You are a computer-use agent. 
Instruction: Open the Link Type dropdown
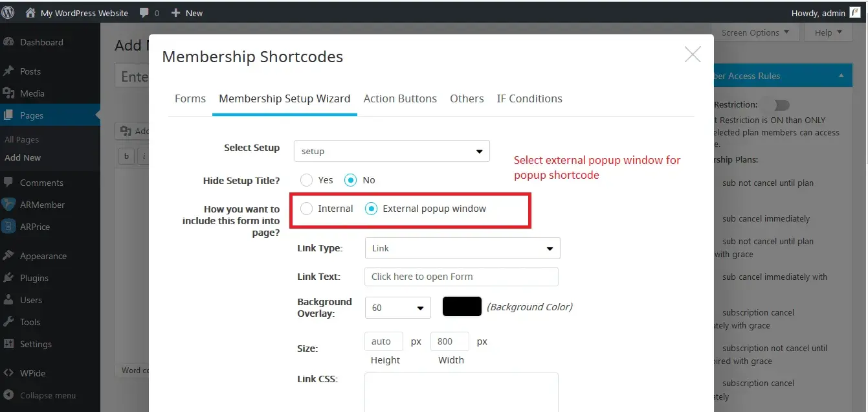point(462,248)
